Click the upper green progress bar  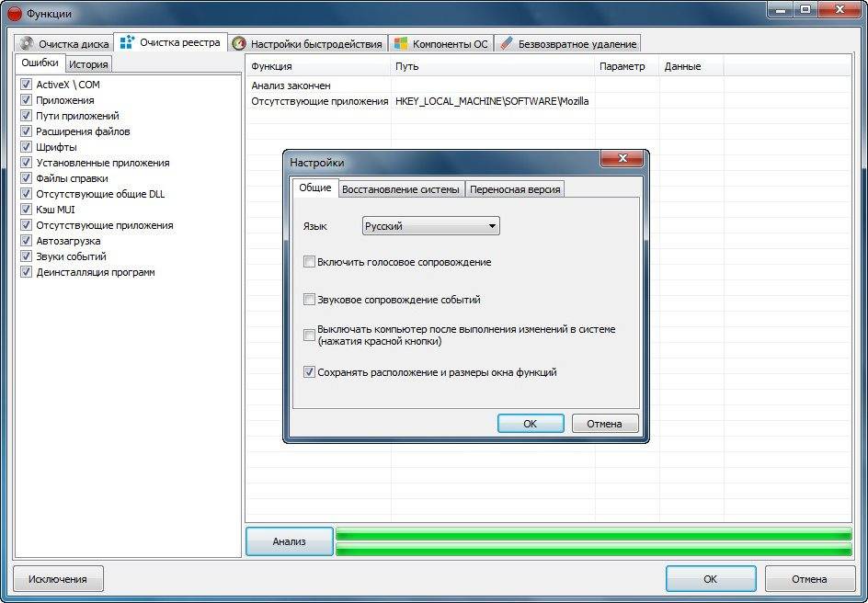click(x=593, y=534)
